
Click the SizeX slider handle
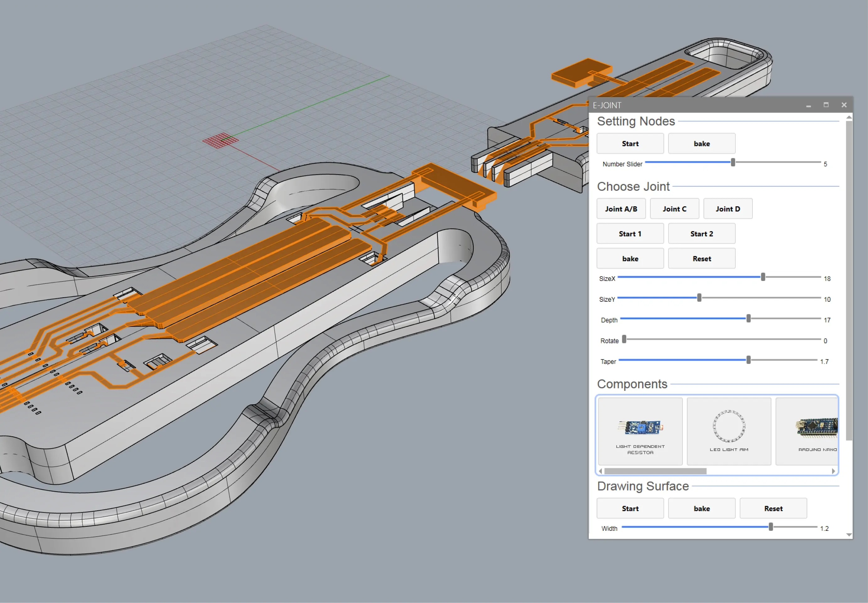(x=763, y=277)
